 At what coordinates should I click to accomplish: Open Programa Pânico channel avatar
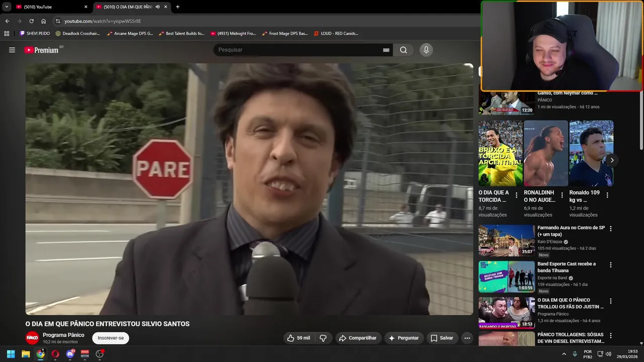click(x=32, y=338)
